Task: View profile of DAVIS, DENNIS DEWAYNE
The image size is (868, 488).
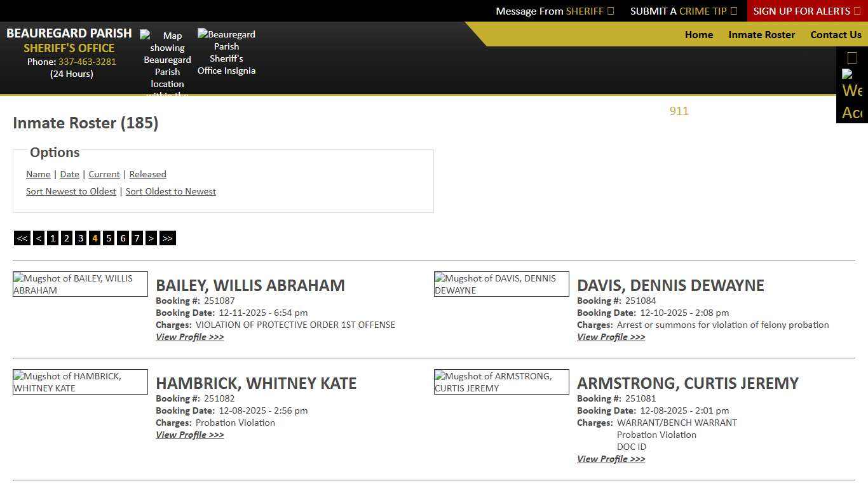Action: tap(611, 337)
